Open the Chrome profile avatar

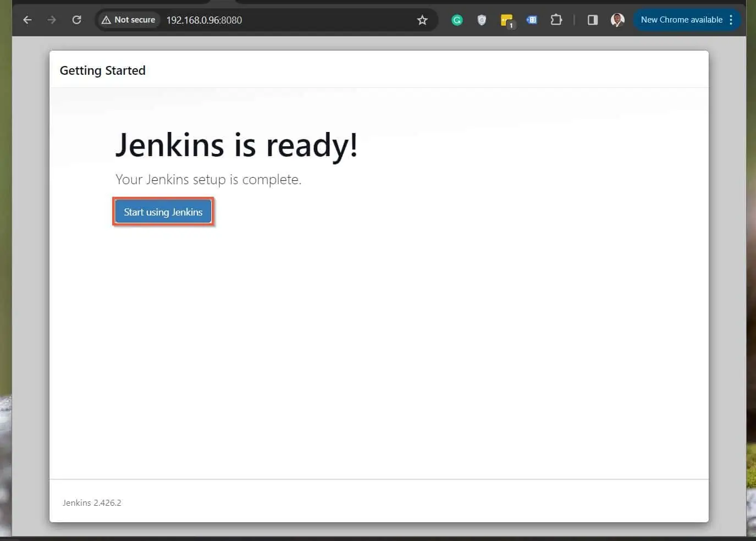point(617,20)
